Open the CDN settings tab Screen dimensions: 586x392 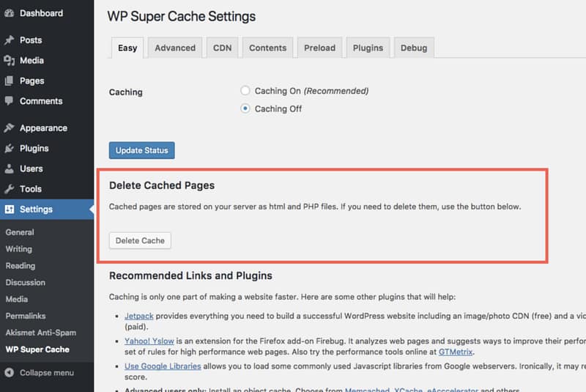(x=222, y=48)
